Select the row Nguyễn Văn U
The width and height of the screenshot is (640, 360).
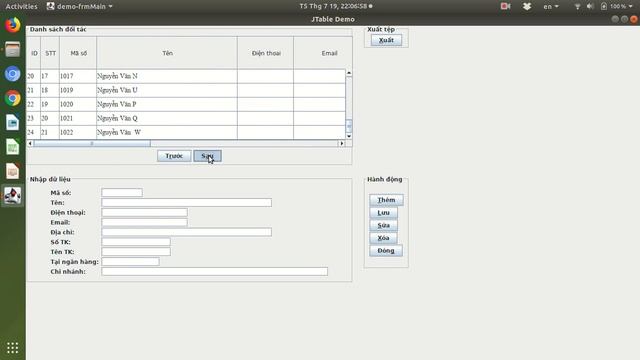click(186, 90)
